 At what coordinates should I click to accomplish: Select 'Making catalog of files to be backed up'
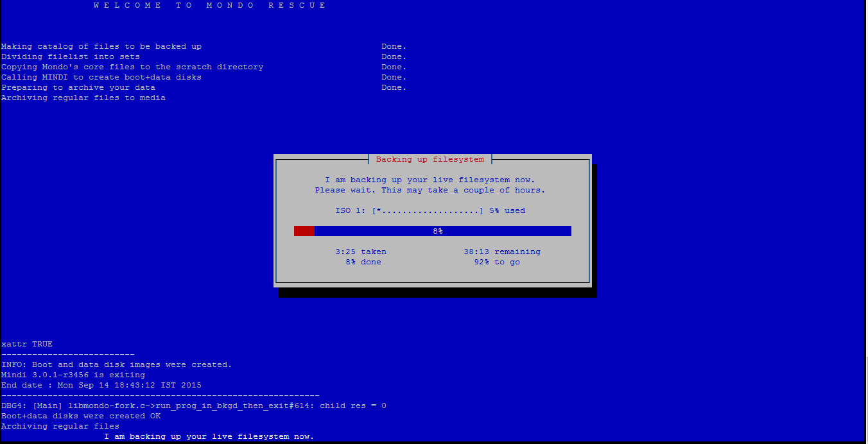101,46
